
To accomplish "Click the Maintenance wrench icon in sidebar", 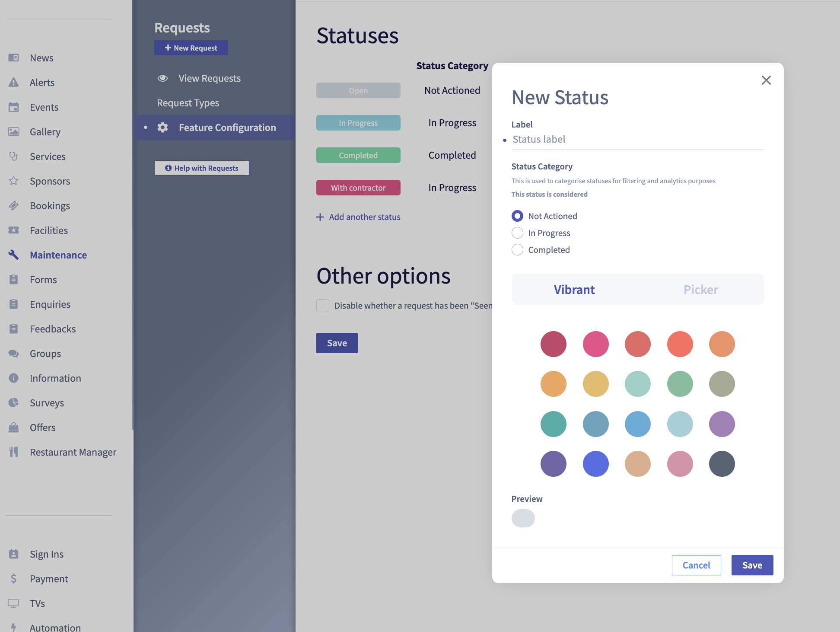I will click(14, 255).
